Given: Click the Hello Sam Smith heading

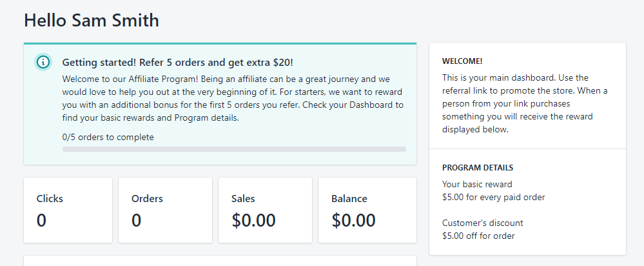Looking at the screenshot, I should [x=92, y=20].
